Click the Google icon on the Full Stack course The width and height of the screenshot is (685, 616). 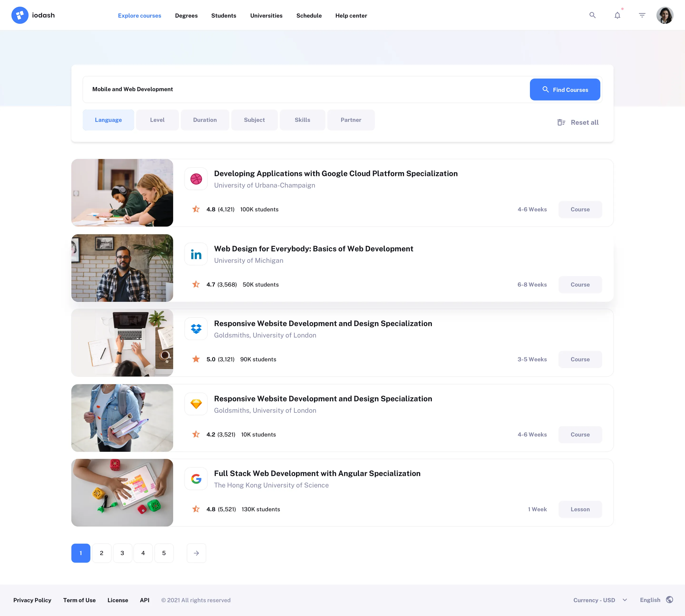click(x=196, y=479)
